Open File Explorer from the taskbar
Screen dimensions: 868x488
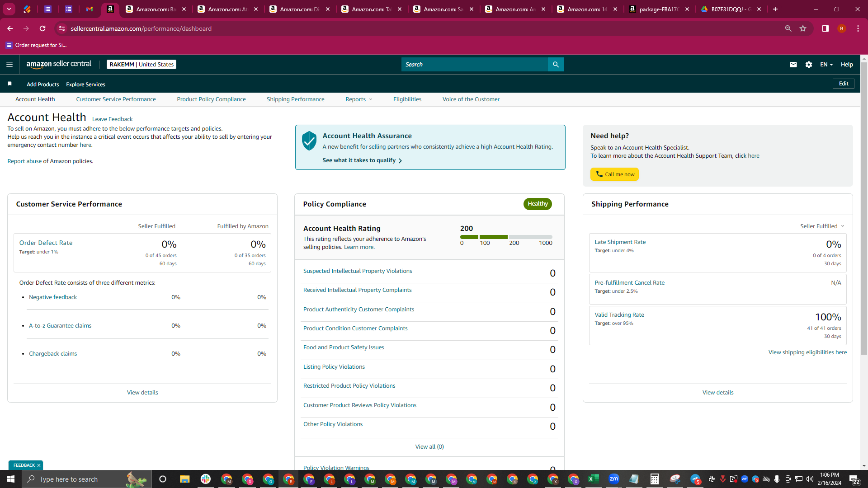[184, 479]
